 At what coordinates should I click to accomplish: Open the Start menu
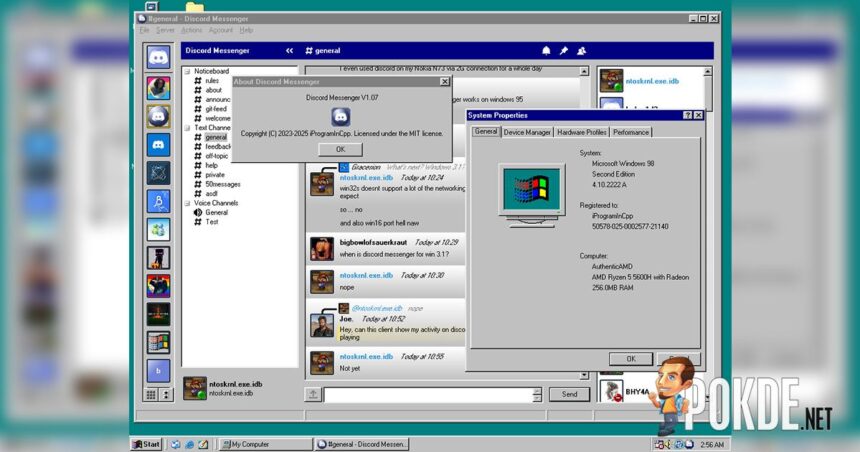click(146, 444)
